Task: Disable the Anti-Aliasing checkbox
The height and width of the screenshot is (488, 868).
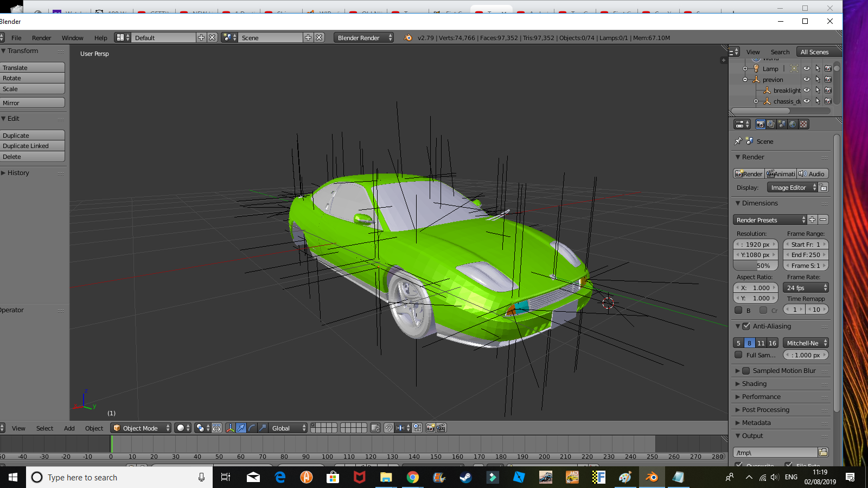Action: (x=746, y=326)
